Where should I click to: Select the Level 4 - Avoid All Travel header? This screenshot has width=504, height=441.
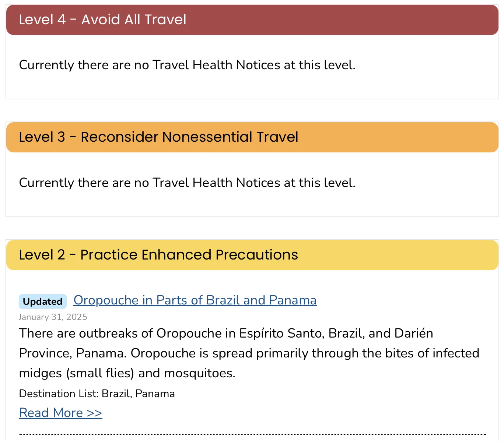click(x=252, y=20)
